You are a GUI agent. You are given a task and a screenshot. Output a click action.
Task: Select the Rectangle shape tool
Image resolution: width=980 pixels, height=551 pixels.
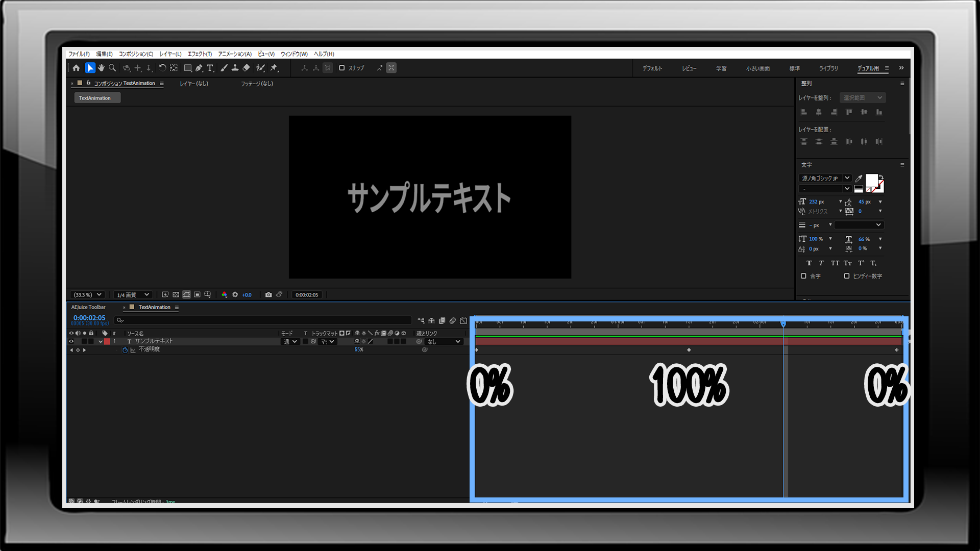tap(187, 68)
